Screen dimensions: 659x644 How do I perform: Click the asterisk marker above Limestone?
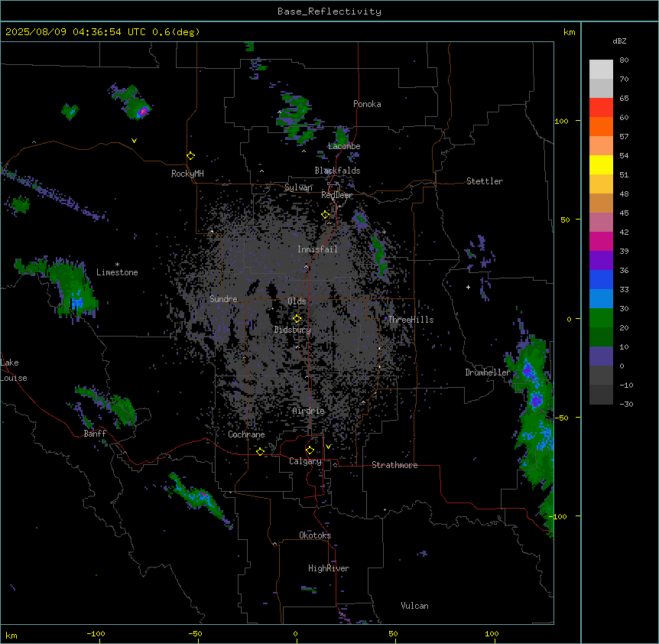117,265
